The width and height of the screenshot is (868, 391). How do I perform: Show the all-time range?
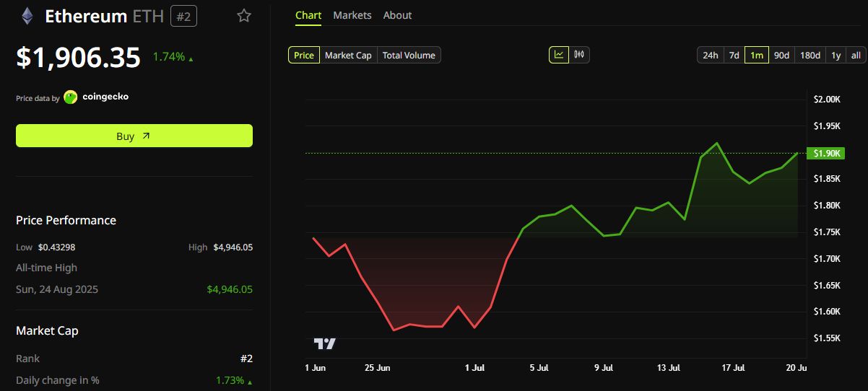[x=856, y=55]
